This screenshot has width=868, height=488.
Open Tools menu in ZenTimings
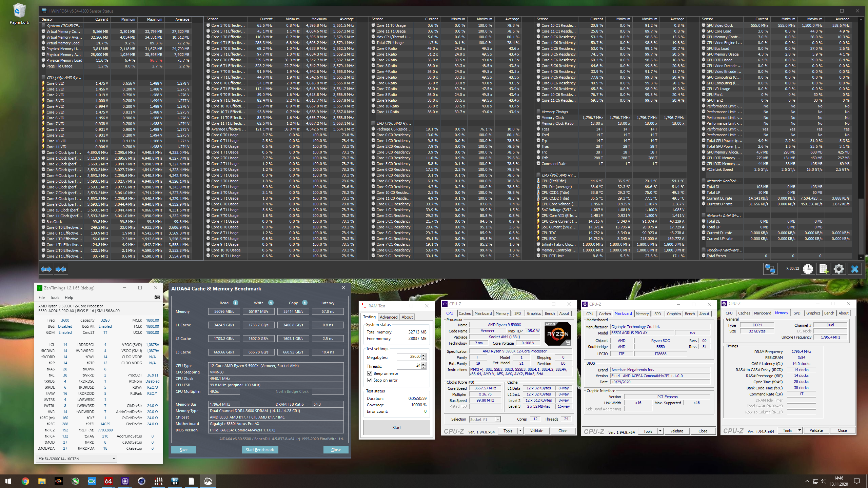click(55, 297)
